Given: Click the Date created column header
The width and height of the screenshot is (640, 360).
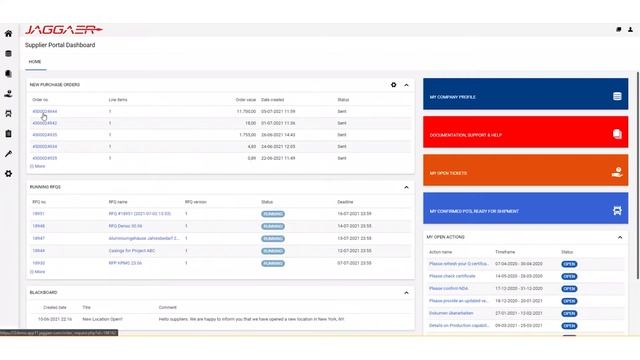Looking at the screenshot, I should (272, 100).
